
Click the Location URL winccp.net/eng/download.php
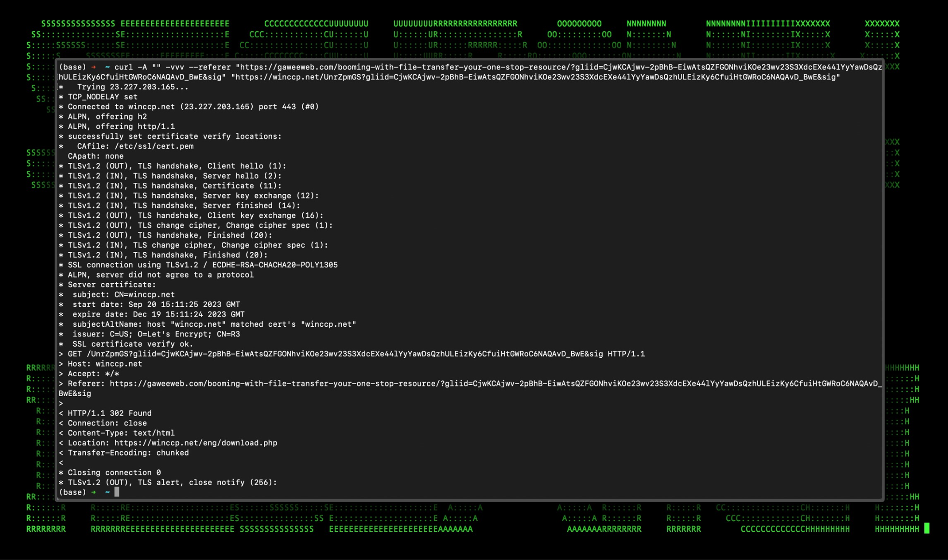tap(196, 443)
